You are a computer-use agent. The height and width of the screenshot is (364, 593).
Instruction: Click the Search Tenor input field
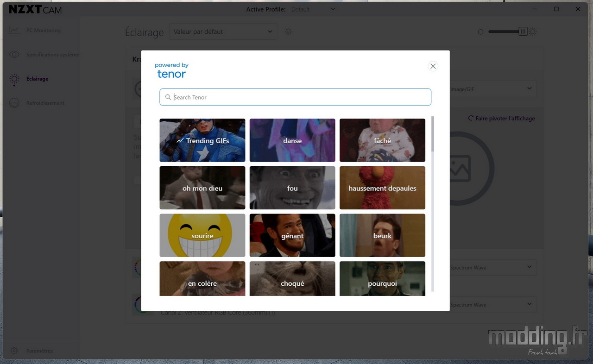coord(295,97)
